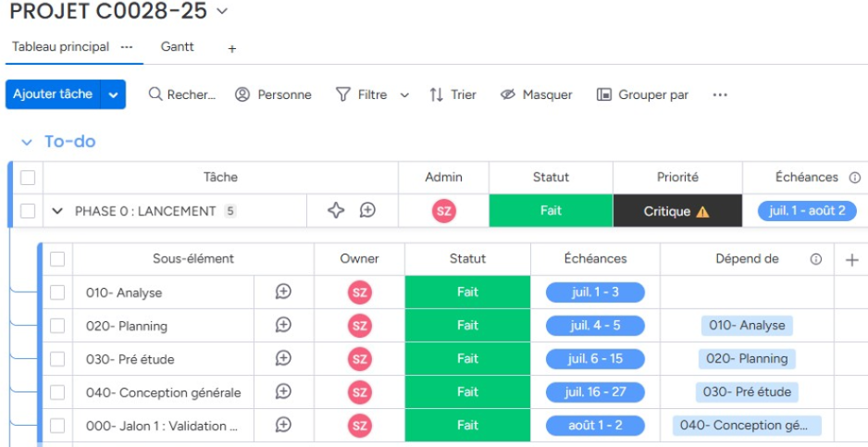
Task: Collapse the To-do group chevron
Action: pyautogui.click(x=26, y=143)
